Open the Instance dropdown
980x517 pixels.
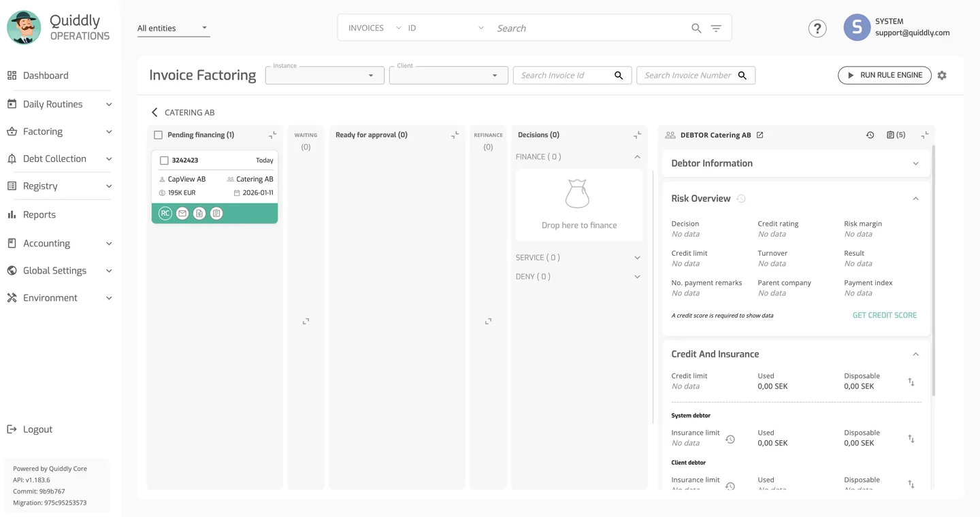(x=325, y=76)
